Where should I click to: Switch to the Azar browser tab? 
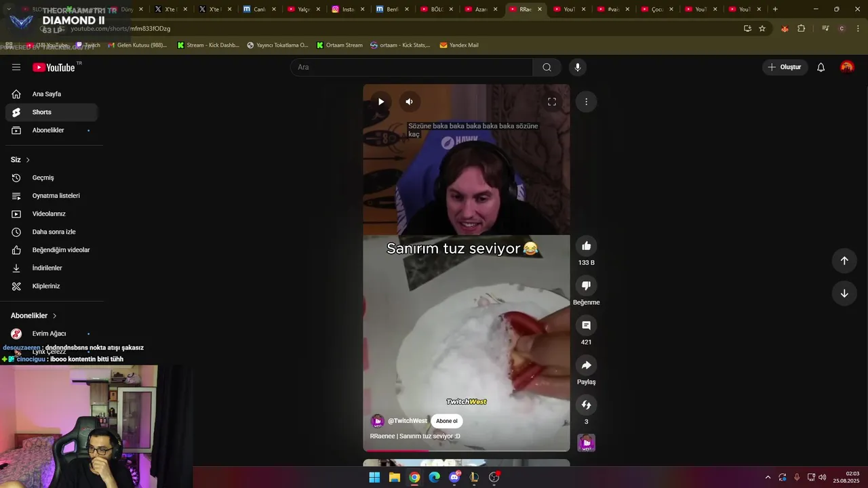[480, 9]
